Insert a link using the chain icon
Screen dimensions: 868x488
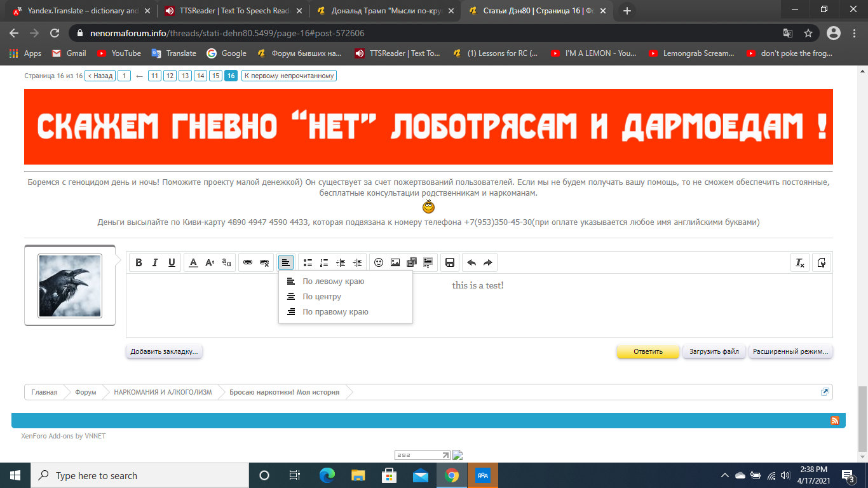click(248, 262)
